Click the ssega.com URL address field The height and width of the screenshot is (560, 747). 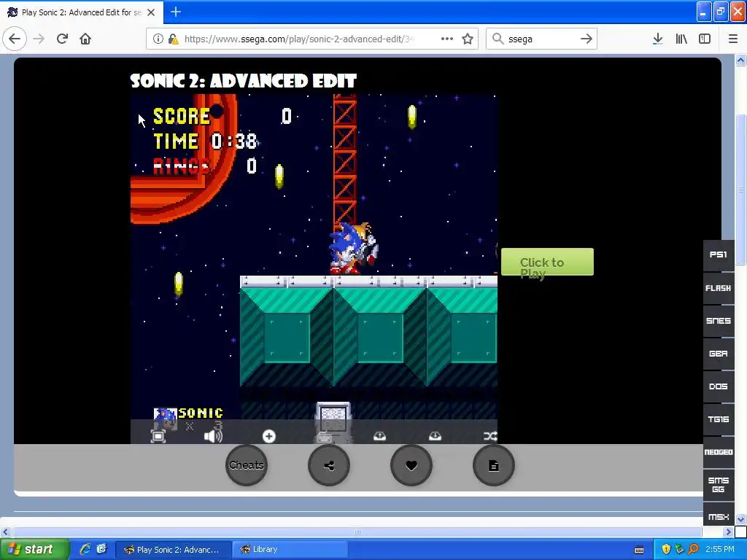(300, 39)
